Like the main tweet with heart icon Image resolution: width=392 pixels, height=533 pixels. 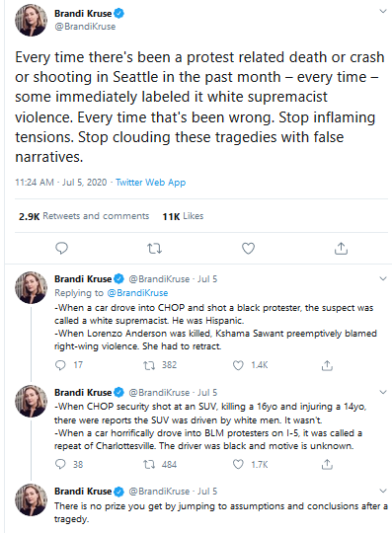pyautogui.click(x=248, y=249)
